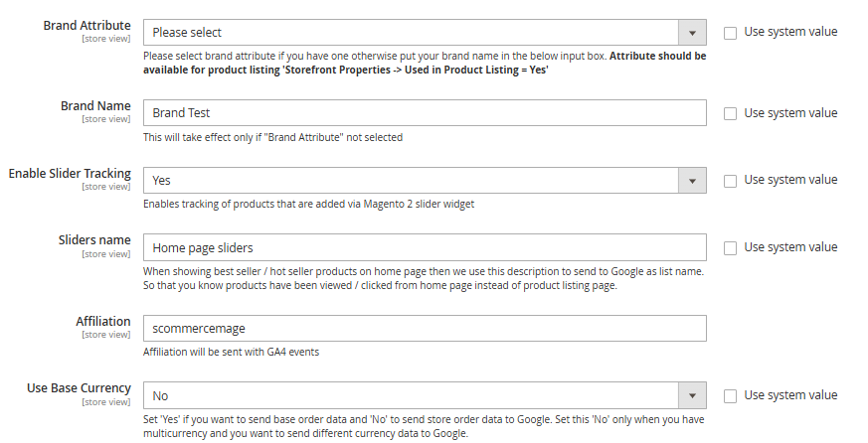Click the note under the Brand Name field
Image resolution: width=868 pixels, height=443 pixels.
click(x=272, y=137)
